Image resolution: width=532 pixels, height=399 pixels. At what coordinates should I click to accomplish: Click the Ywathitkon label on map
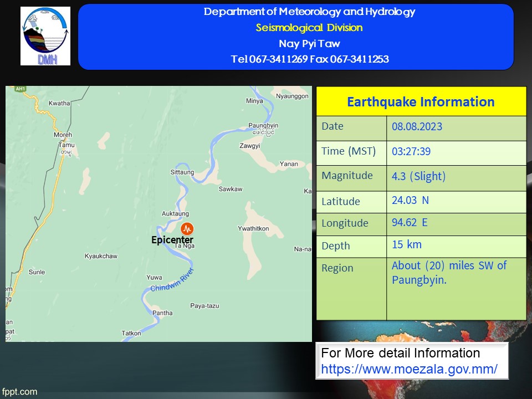point(253,228)
